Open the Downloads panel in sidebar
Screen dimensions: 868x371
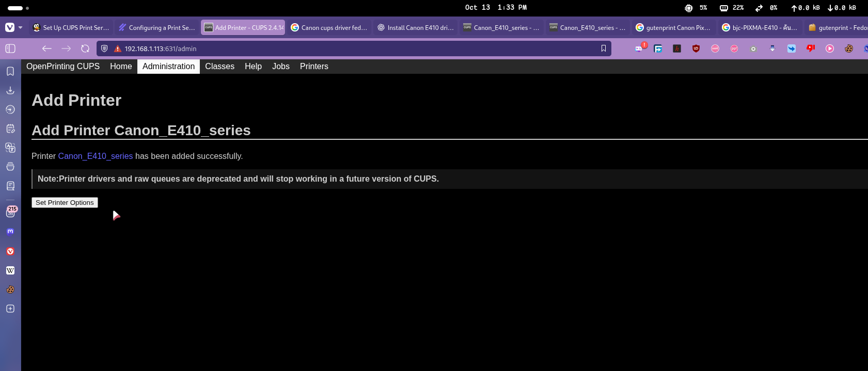pyautogui.click(x=10, y=90)
